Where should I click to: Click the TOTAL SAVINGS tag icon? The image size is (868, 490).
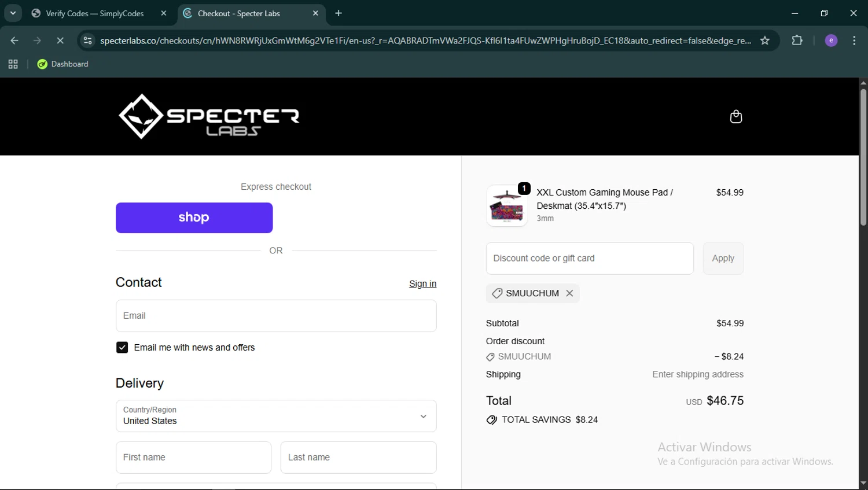(x=491, y=420)
